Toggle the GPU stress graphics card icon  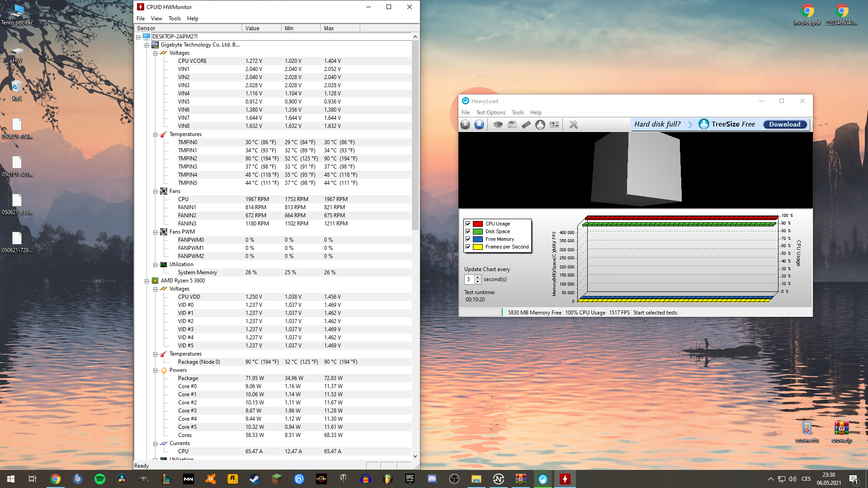[554, 125]
